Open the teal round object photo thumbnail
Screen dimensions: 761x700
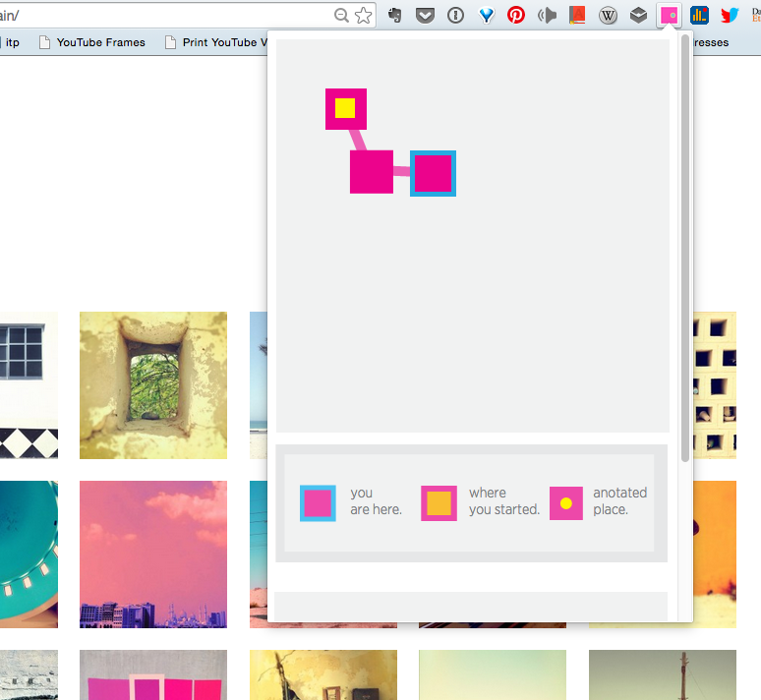coord(29,554)
